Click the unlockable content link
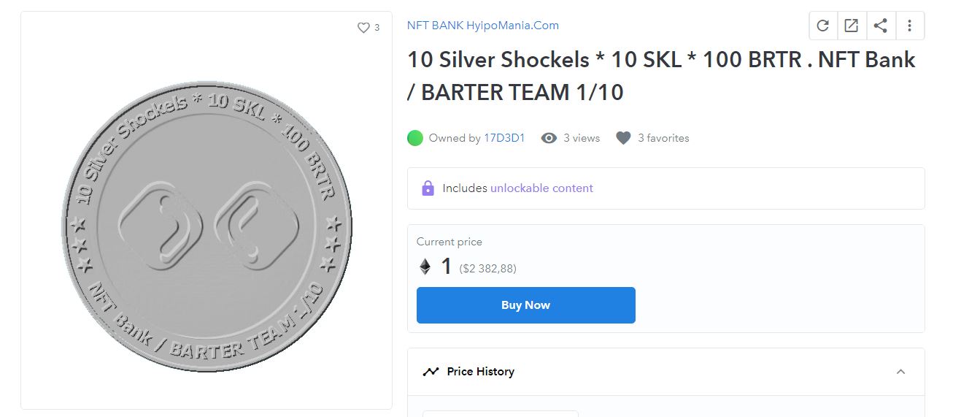This screenshot has width=980, height=417. [x=541, y=188]
